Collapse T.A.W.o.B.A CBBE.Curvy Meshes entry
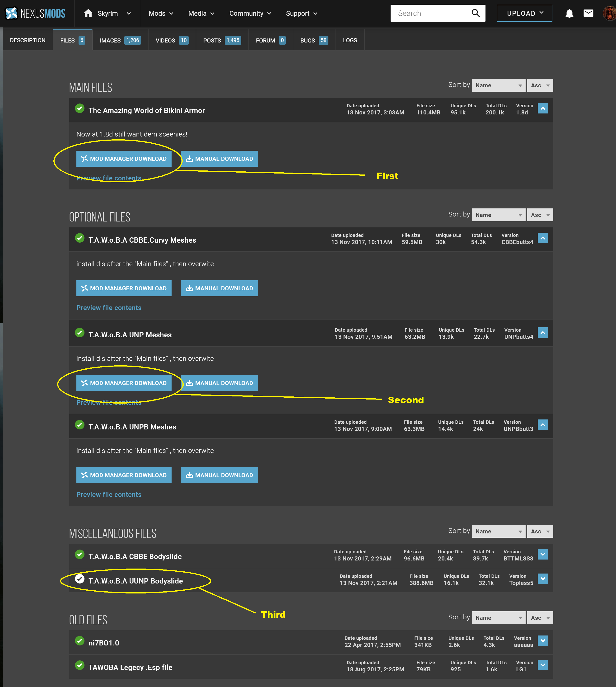The width and height of the screenshot is (616, 687). point(542,238)
